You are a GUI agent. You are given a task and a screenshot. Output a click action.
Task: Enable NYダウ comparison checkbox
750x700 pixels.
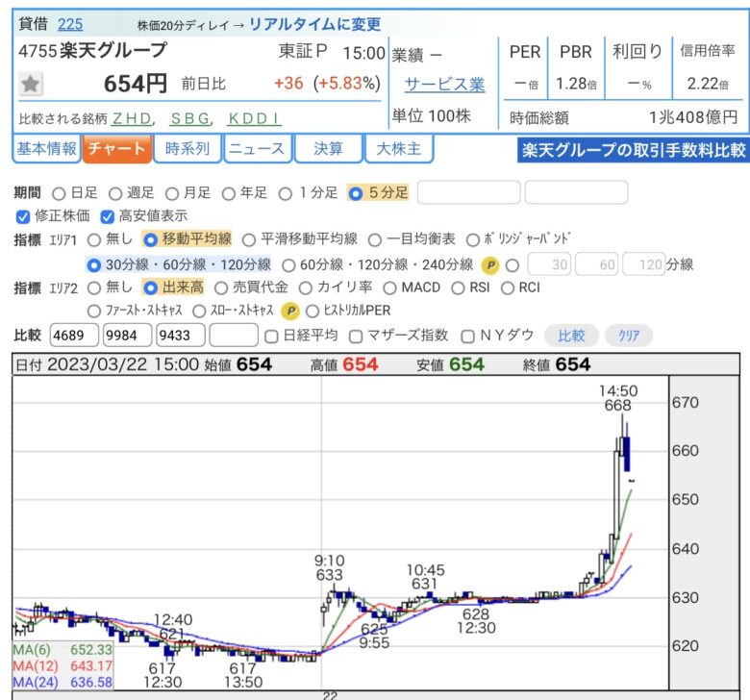tap(467, 337)
